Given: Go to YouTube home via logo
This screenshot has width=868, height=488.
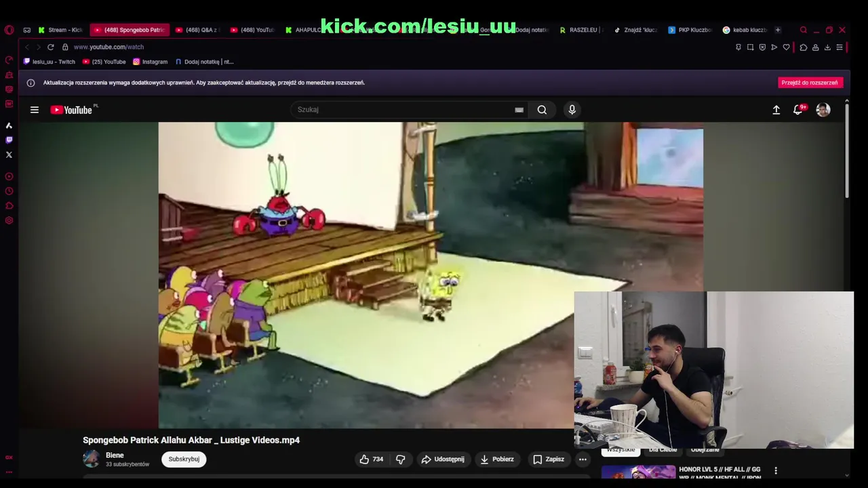Looking at the screenshot, I should 71,110.
